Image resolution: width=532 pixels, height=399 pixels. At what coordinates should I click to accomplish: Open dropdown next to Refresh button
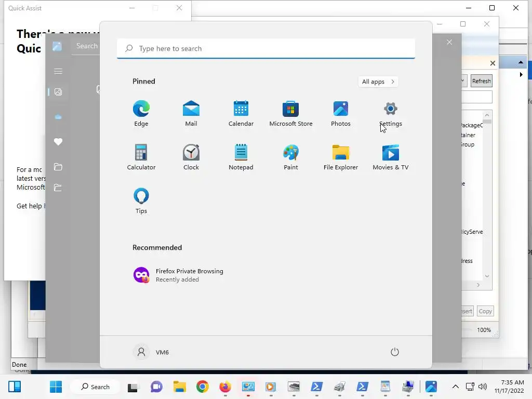[463, 81]
